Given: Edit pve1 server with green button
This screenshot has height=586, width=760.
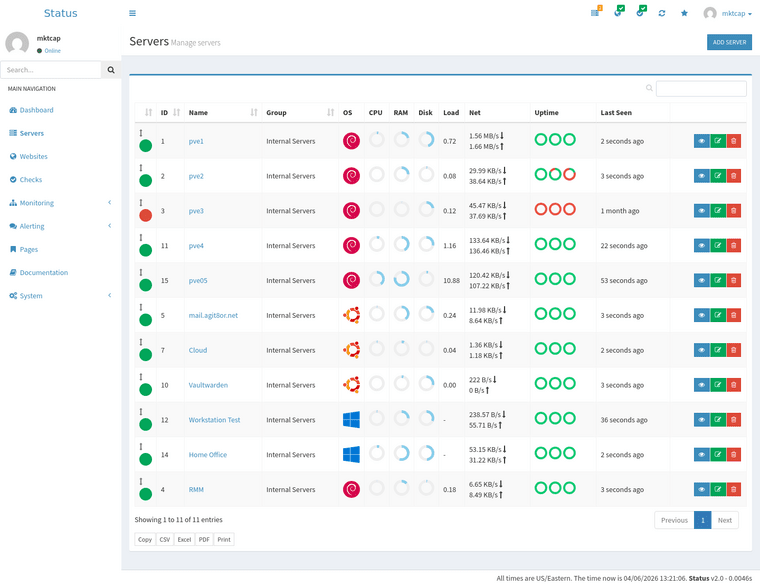Looking at the screenshot, I should point(718,141).
